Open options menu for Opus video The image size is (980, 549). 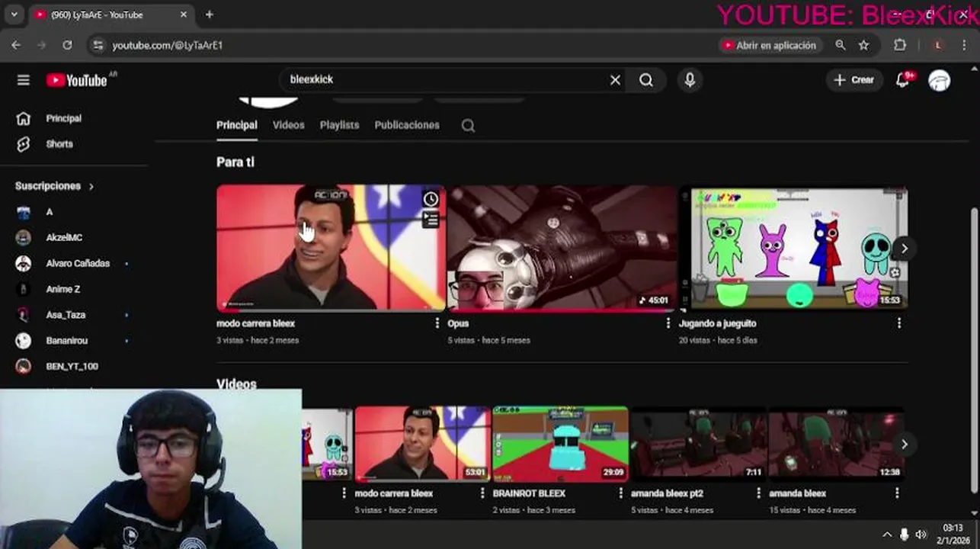(x=668, y=323)
